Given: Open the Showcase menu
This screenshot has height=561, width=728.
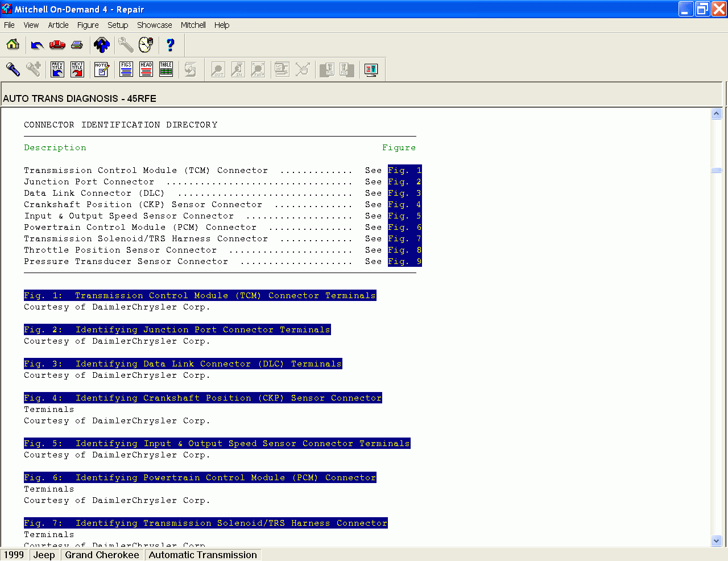Looking at the screenshot, I should pyautogui.click(x=155, y=25).
